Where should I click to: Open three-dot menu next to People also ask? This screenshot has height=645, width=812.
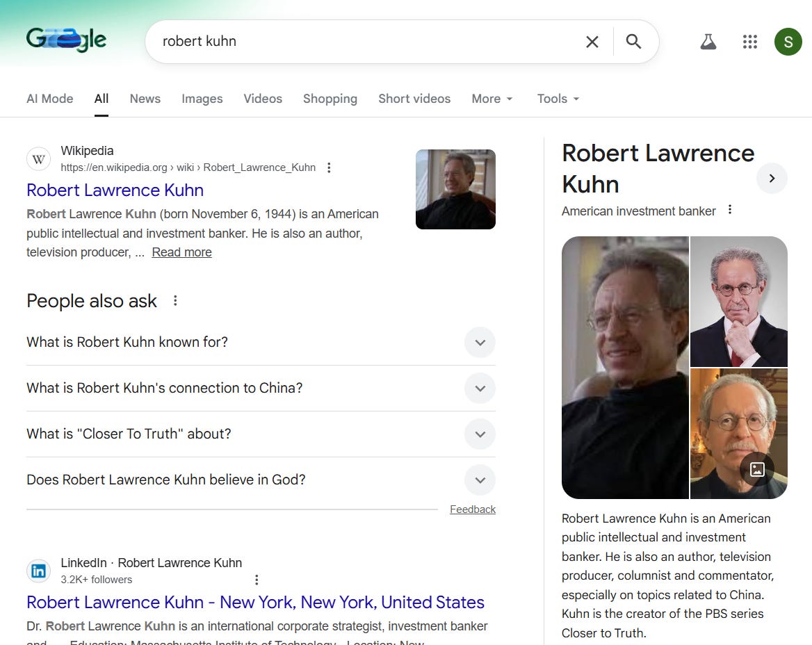tap(175, 301)
